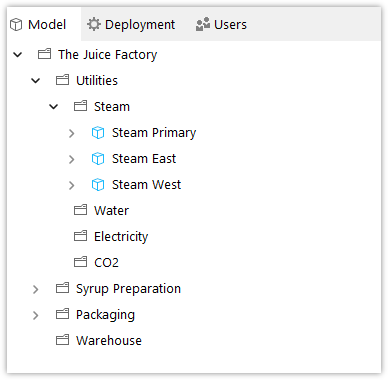Click the Warehouse folder icon
Screen dimensions: 388x380
(62, 340)
